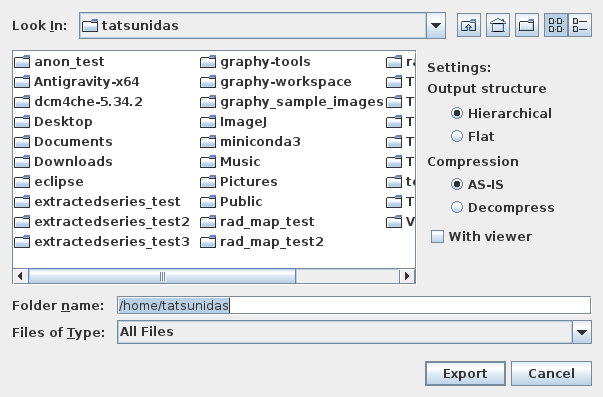This screenshot has width=603, height=397.
Task: Click the Cancel button
Action: click(551, 373)
